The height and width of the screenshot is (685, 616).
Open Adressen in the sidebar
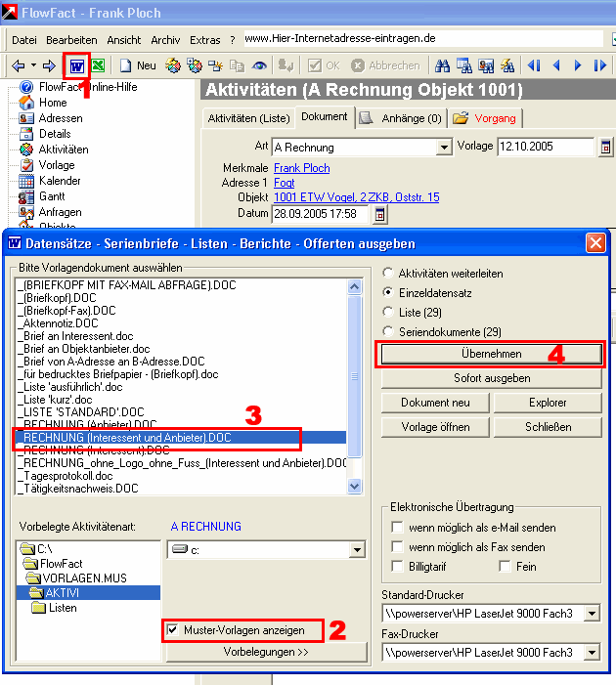[x=51, y=118]
